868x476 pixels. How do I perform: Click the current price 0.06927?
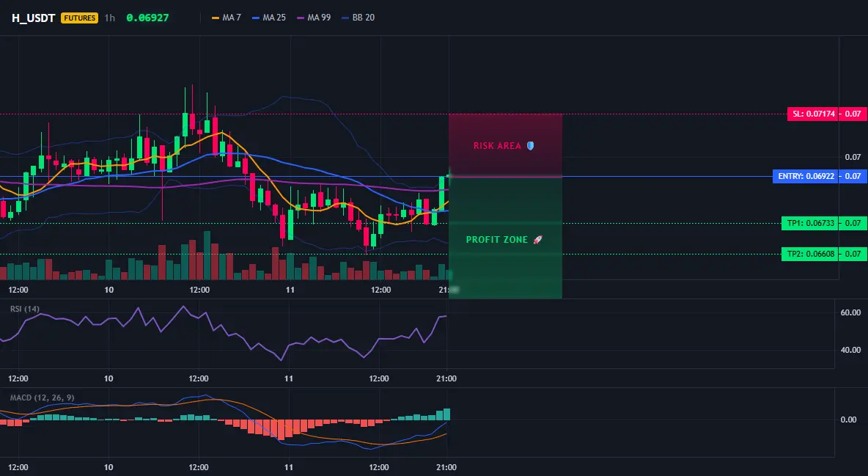[147, 18]
